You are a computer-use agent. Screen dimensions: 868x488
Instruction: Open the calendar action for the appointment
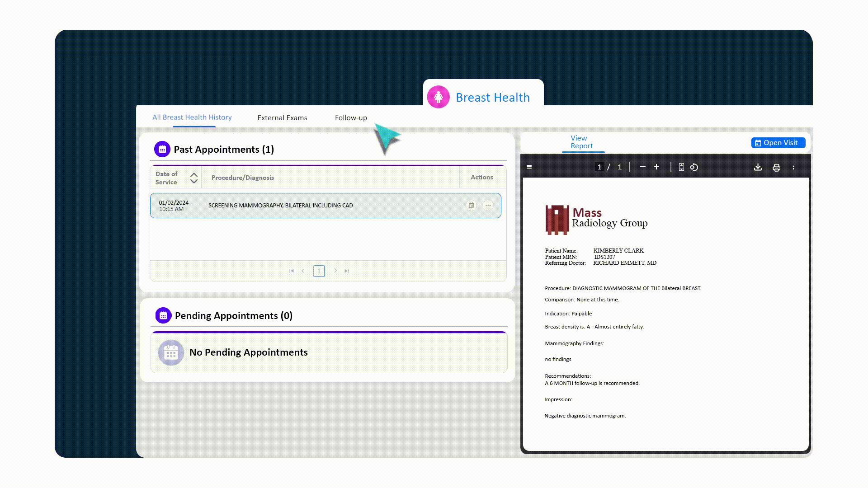tap(471, 205)
